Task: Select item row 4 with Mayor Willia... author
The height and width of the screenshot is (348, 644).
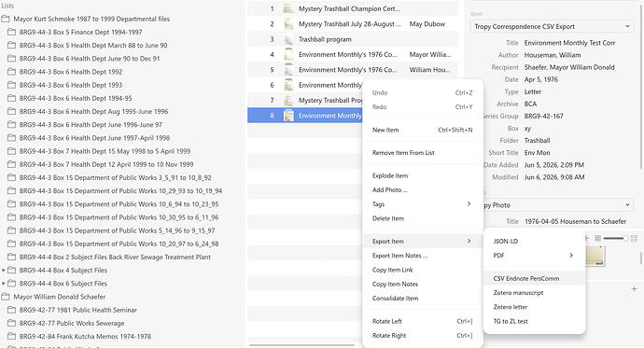Action: (353, 55)
